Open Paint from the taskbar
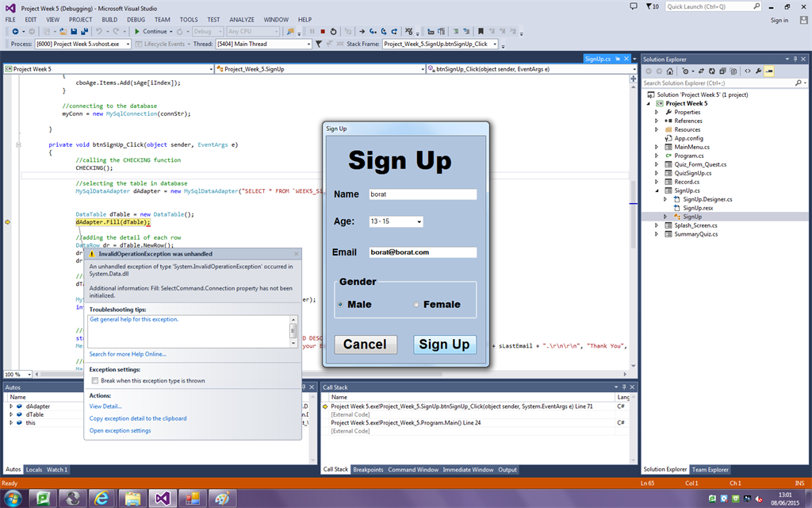 coord(222,498)
